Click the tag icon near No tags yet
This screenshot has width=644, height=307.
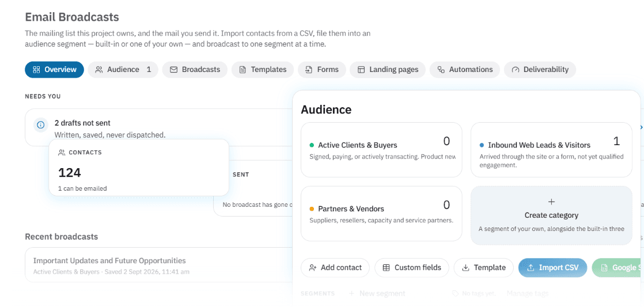click(455, 293)
